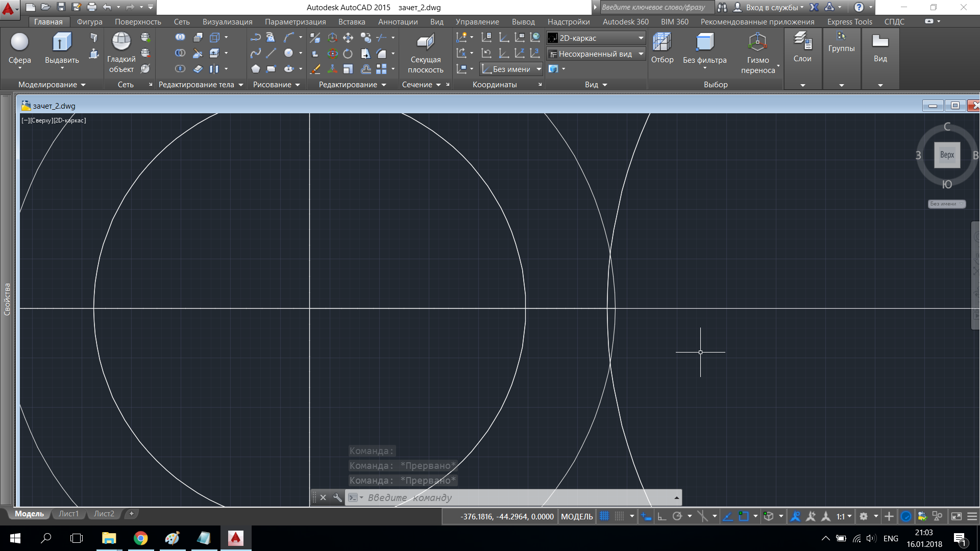Expand the command line history arrow
This screenshot has height=551, width=980.
(x=677, y=497)
